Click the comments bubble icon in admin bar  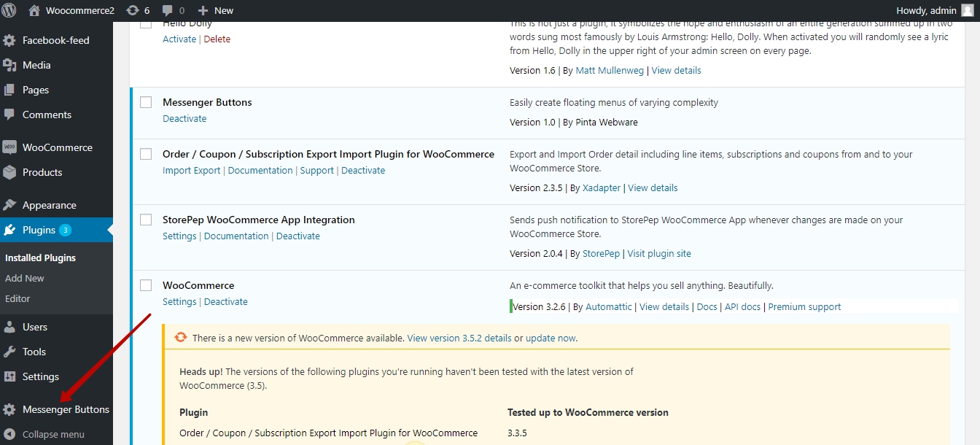pos(168,10)
